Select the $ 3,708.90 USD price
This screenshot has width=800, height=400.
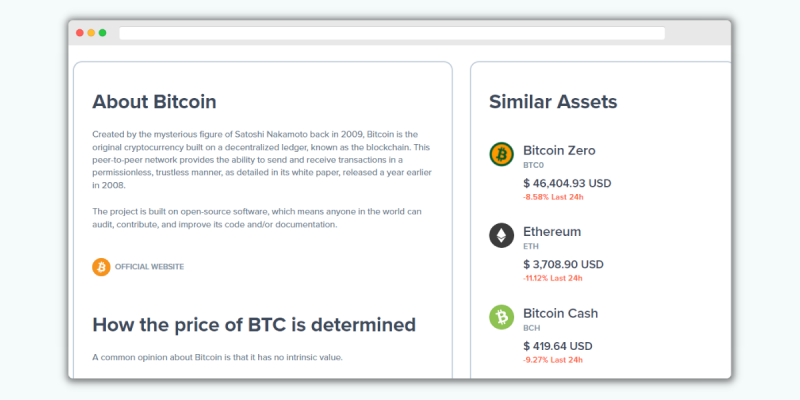[563, 264]
